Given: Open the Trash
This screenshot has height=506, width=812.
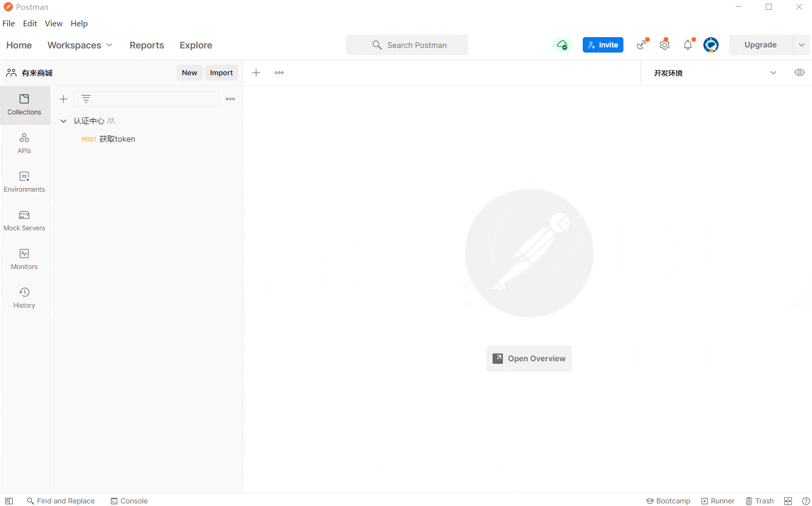Looking at the screenshot, I should click(759, 501).
